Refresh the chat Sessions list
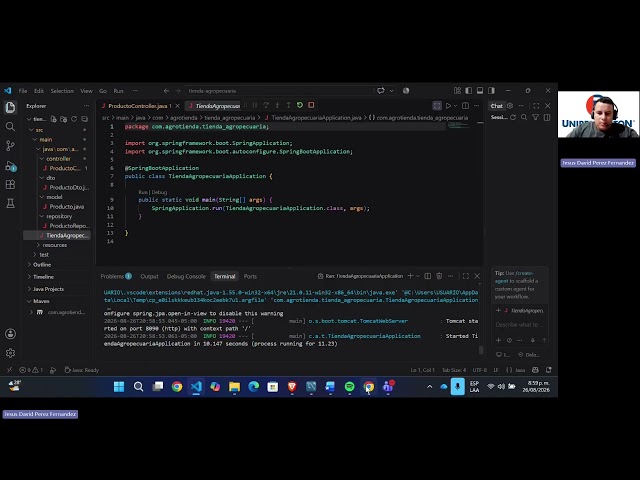Image resolution: width=640 pixels, height=480 pixels. 513,118
